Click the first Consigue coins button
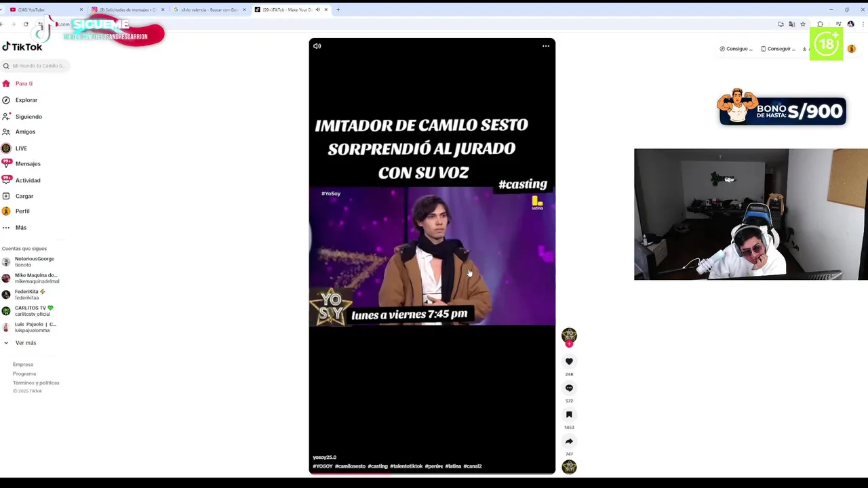The image size is (868, 488). click(736, 49)
